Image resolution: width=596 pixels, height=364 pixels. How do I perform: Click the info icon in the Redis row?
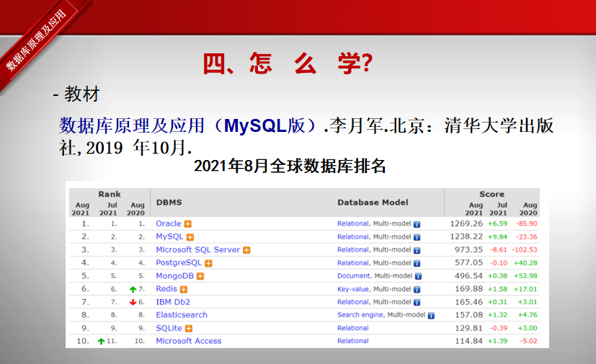(x=417, y=290)
